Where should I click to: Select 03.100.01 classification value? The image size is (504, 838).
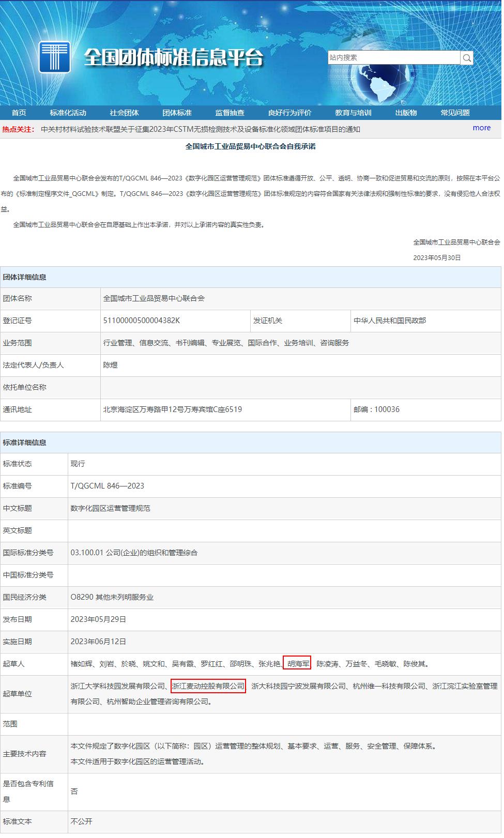pos(134,553)
